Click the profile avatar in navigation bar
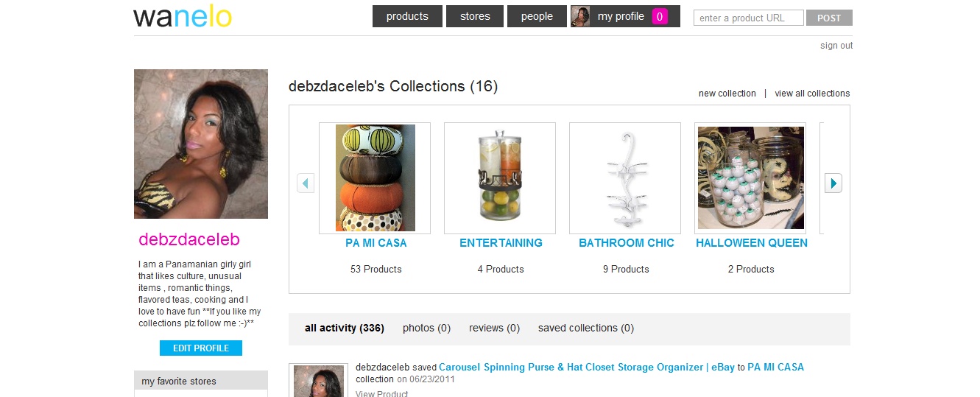The width and height of the screenshot is (980, 397). (x=580, y=16)
